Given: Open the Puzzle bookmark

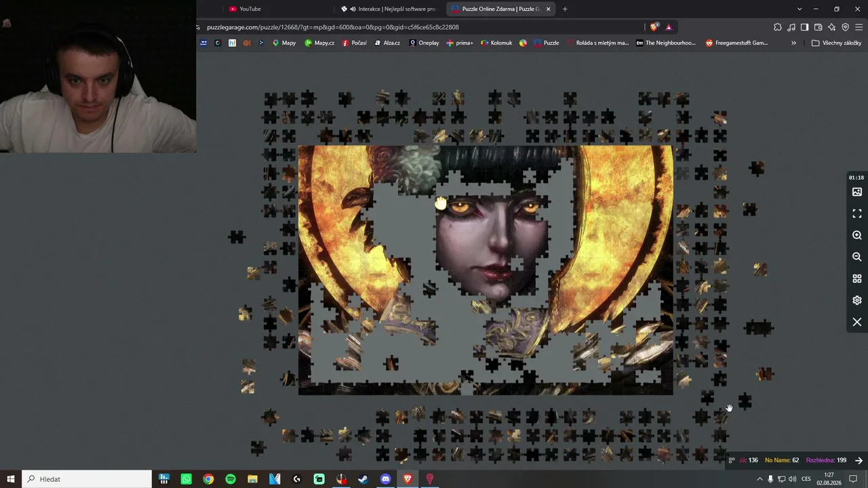Looking at the screenshot, I should click(x=547, y=43).
